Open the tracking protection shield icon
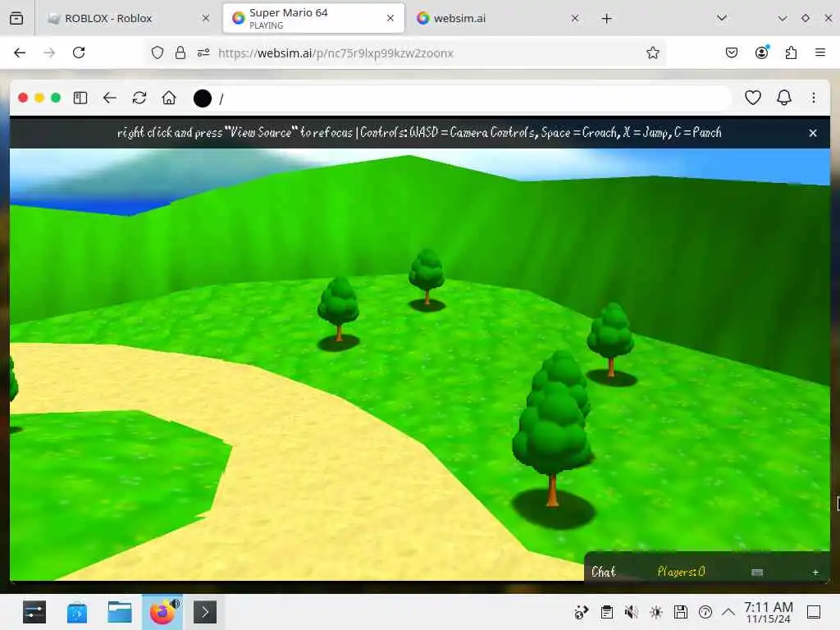The image size is (840, 630). [157, 52]
